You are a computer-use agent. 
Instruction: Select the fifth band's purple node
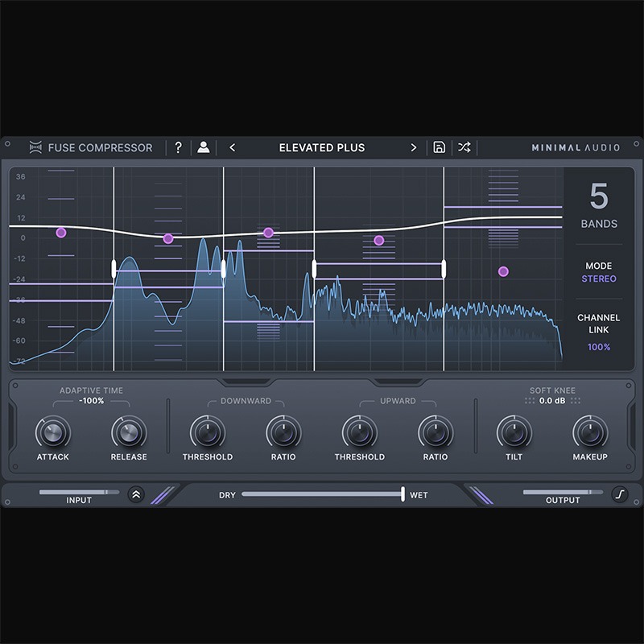(x=503, y=271)
